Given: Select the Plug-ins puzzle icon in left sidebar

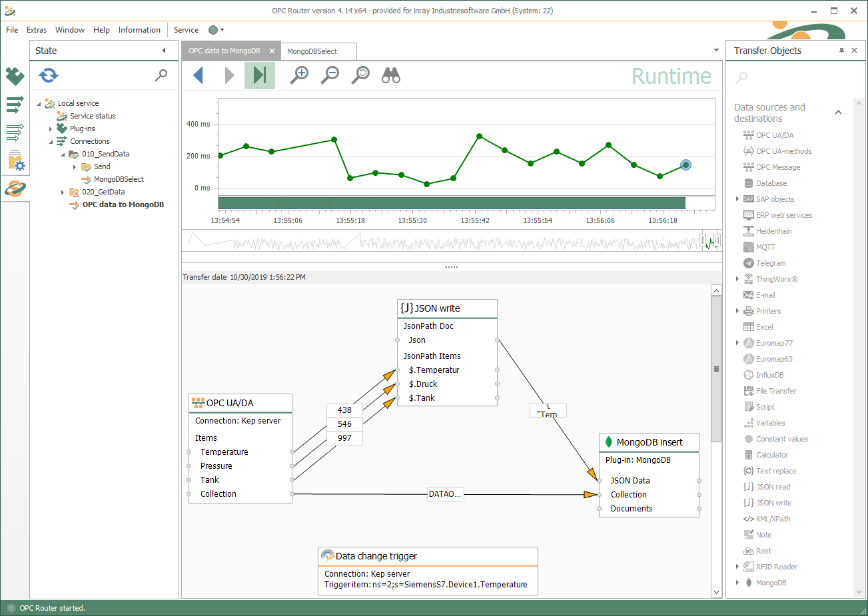Looking at the screenshot, I should [15, 77].
